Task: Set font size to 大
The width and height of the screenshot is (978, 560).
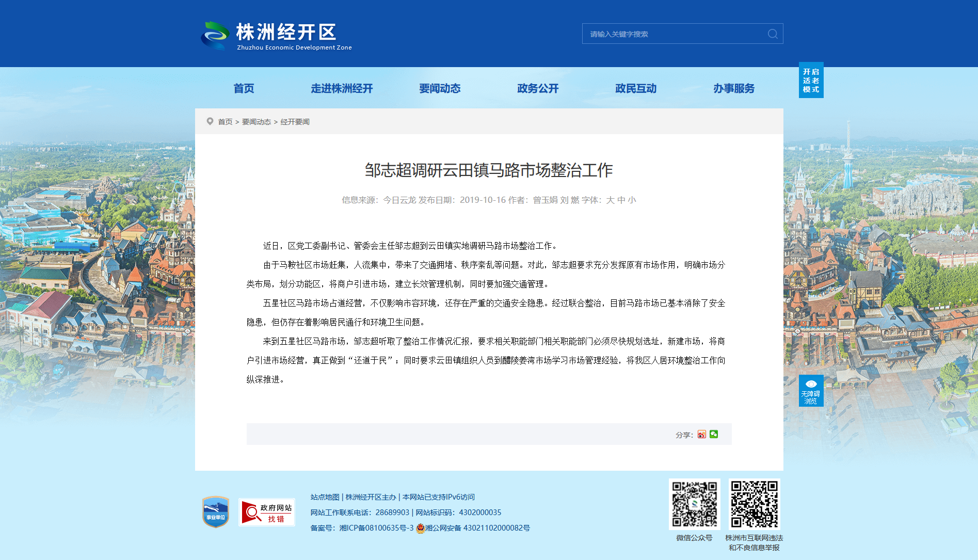Action: point(610,200)
